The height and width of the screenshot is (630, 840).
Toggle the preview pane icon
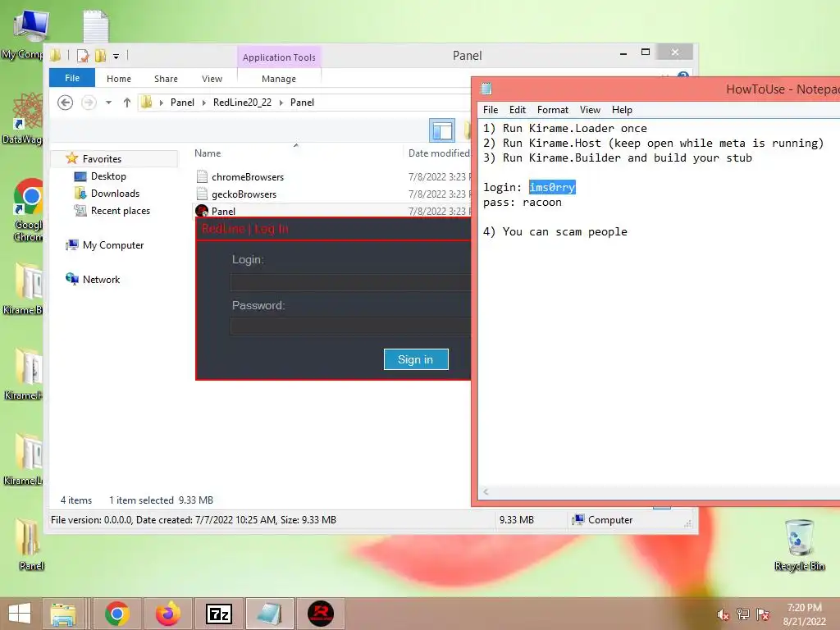pyautogui.click(x=442, y=130)
